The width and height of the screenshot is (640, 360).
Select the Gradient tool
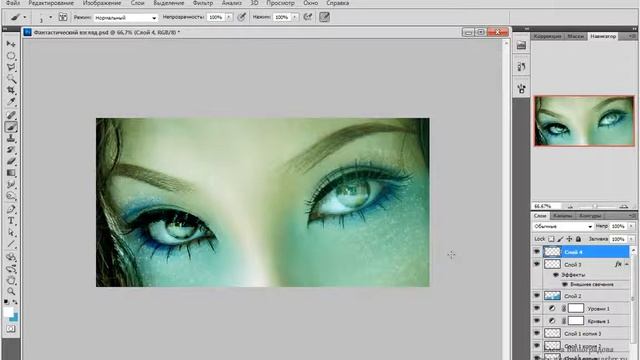[x=11, y=173]
